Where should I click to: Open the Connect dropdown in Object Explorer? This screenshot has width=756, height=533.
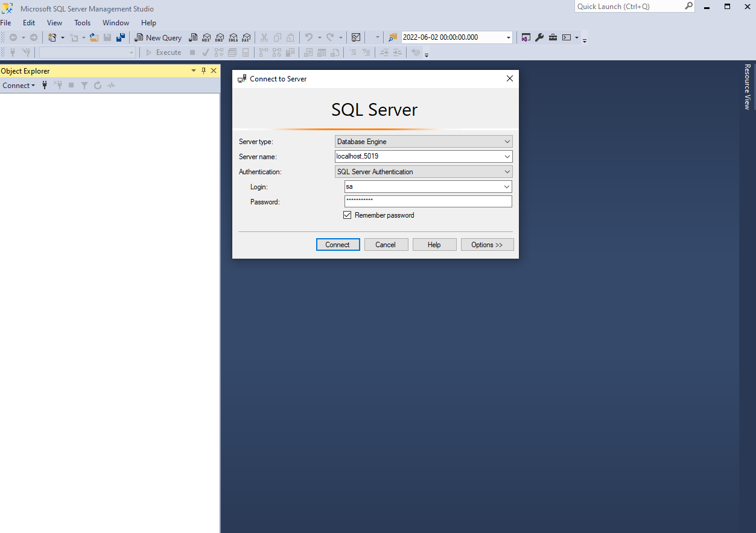[19, 86]
